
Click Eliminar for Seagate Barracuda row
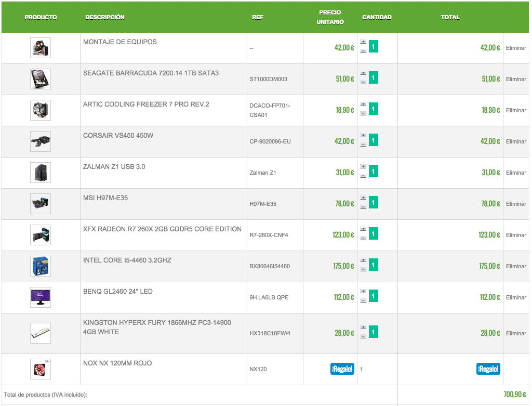516,80
